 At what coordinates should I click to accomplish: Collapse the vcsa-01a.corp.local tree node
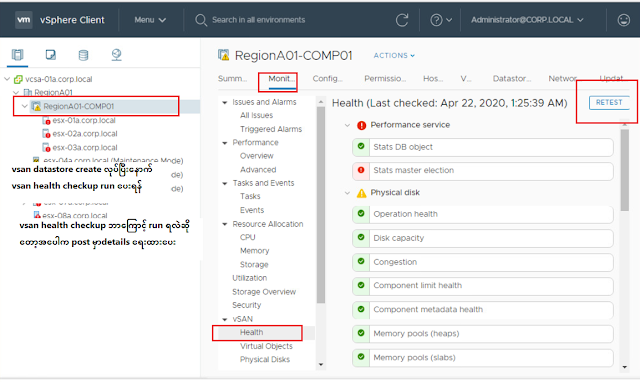[x=7, y=79]
